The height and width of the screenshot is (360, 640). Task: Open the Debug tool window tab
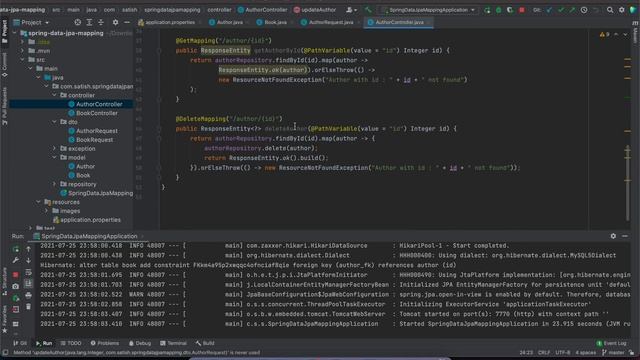[x=140, y=343]
